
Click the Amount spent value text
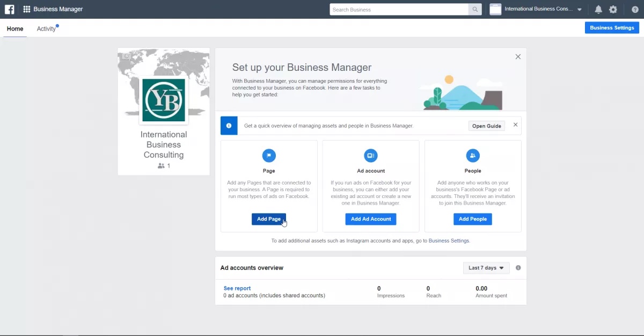click(481, 288)
